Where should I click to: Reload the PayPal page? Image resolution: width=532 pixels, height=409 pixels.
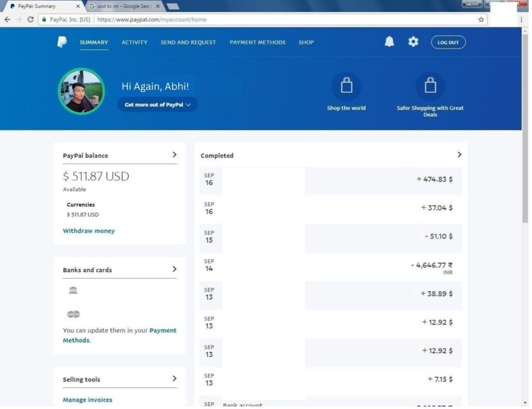click(31, 20)
